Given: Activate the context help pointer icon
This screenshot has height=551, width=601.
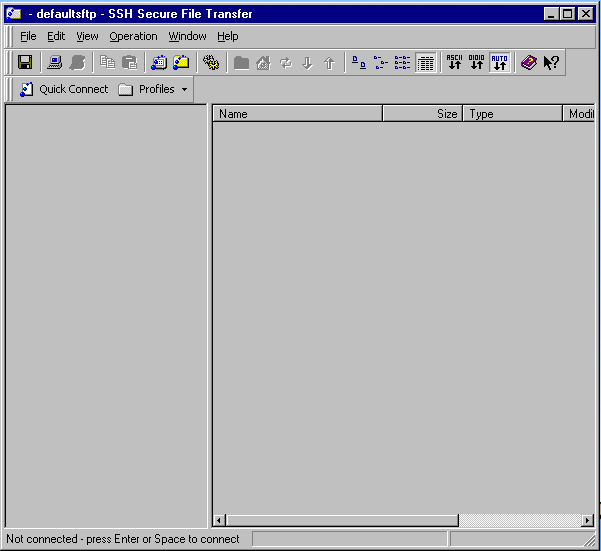Looking at the screenshot, I should (x=551, y=62).
